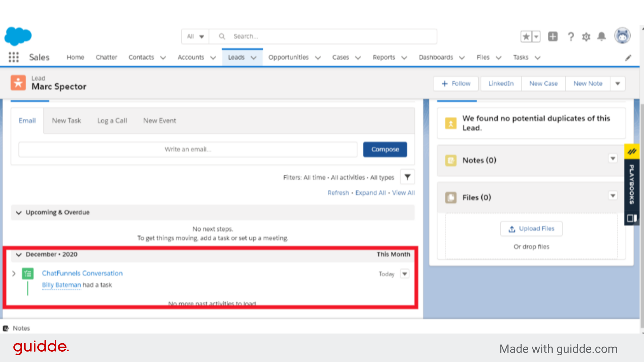Open the Notifications bell icon
The height and width of the screenshot is (362, 644).
pos(602,36)
